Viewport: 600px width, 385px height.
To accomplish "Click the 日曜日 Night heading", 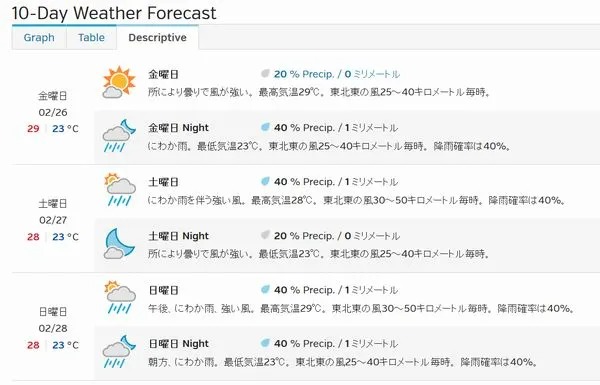I will (x=178, y=344).
